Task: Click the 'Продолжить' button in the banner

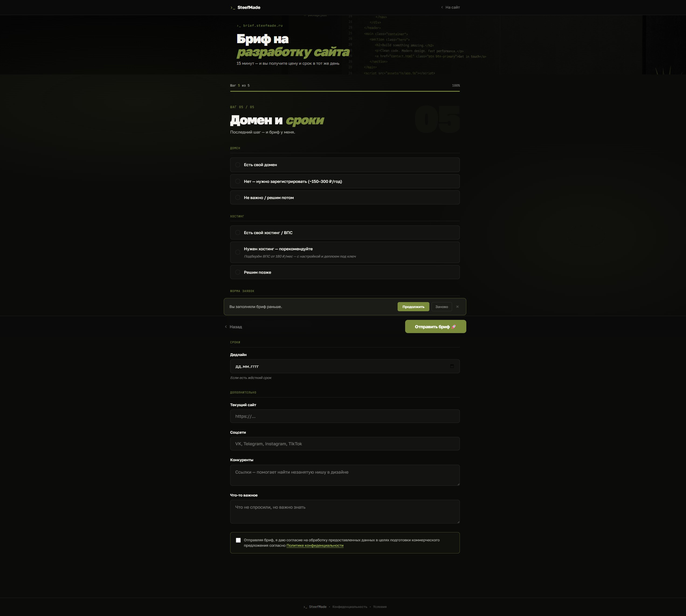Action: click(x=413, y=307)
